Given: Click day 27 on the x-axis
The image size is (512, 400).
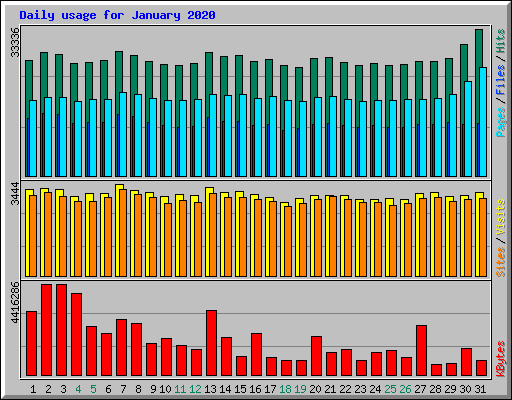Looking at the screenshot, I should click(x=420, y=389).
